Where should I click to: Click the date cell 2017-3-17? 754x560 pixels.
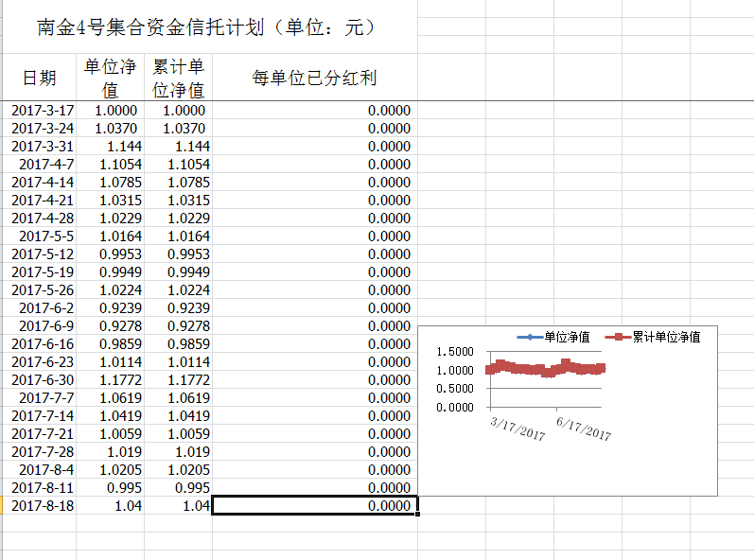pyautogui.click(x=42, y=111)
